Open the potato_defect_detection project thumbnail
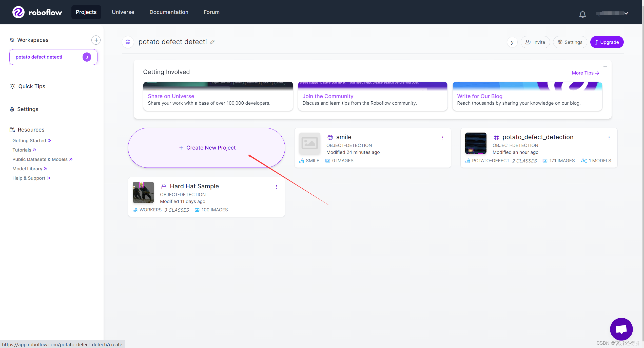Image resolution: width=644 pixels, height=348 pixels. tap(476, 143)
